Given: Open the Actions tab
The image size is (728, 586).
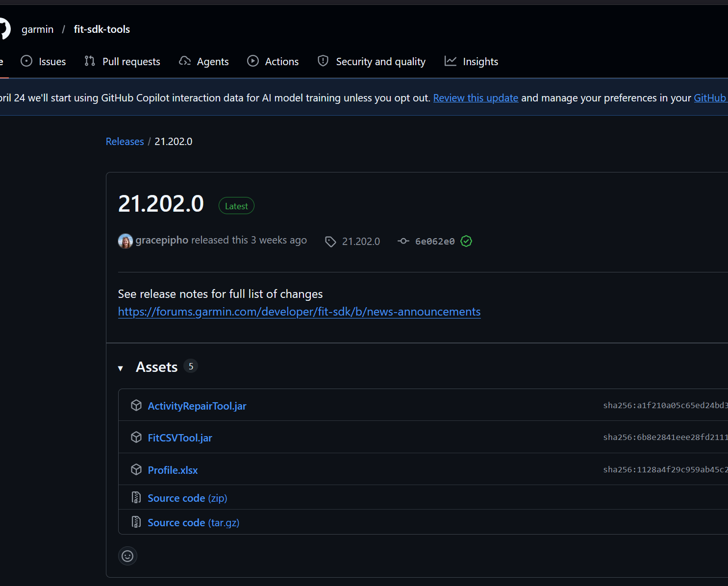Looking at the screenshot, I should pos(273,61).
